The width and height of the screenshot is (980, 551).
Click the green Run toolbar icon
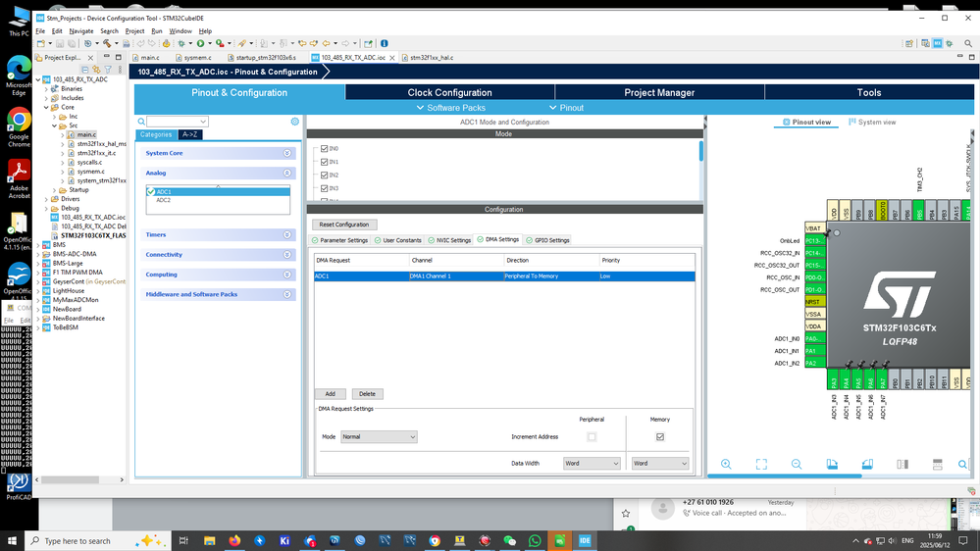click(201, 44)
